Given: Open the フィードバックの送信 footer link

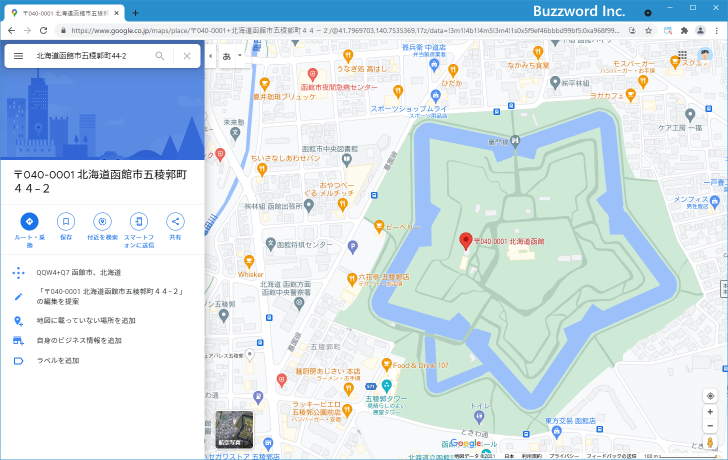Looking at the screenshot, I should 611,456.
